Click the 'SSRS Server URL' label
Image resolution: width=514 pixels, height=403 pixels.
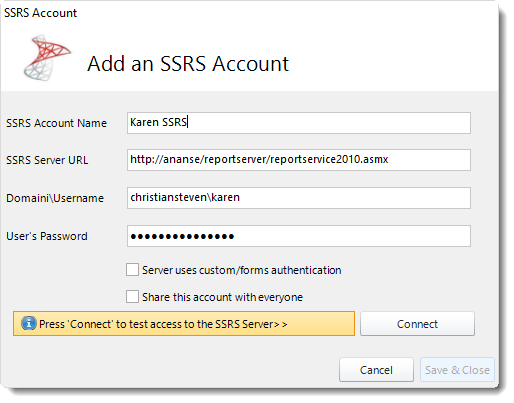tap(47, 160)
